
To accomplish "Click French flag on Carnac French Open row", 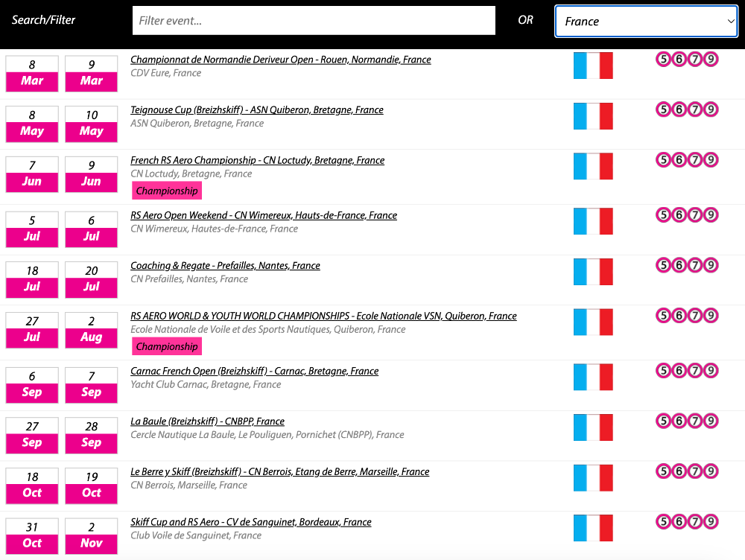I will pos(593,377).
